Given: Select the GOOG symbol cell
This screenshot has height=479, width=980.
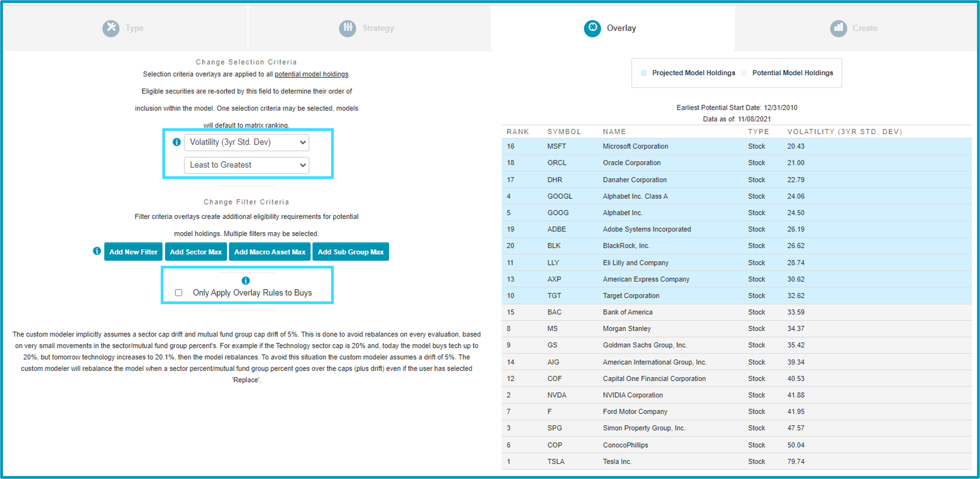Looking at the screenshot, I should 558,213.
